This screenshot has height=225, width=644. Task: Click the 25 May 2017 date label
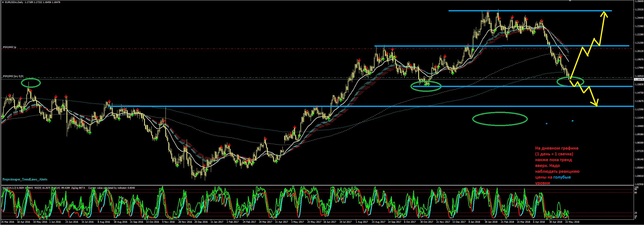coord(314,222)
